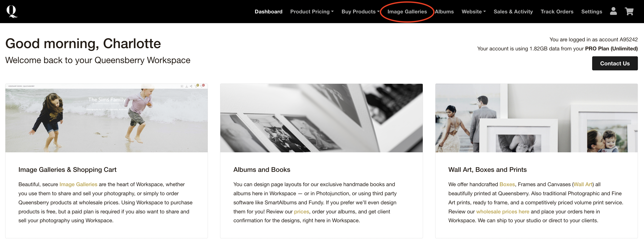
Task: Go to Image Galleries in navbar
Action: click(407, 12)
